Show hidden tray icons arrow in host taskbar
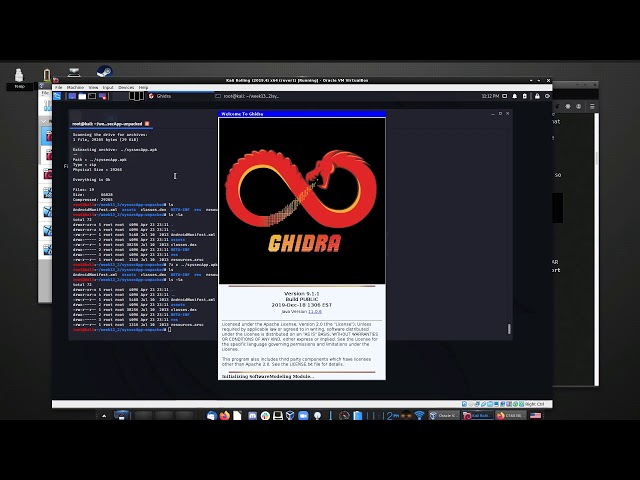640x480 pixels. click(x=104, y=416)
